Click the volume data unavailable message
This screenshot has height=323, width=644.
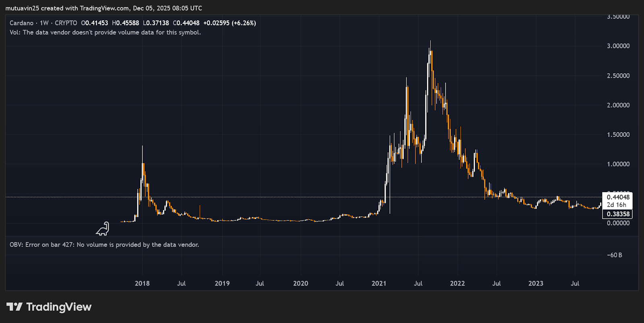(105, 32)
